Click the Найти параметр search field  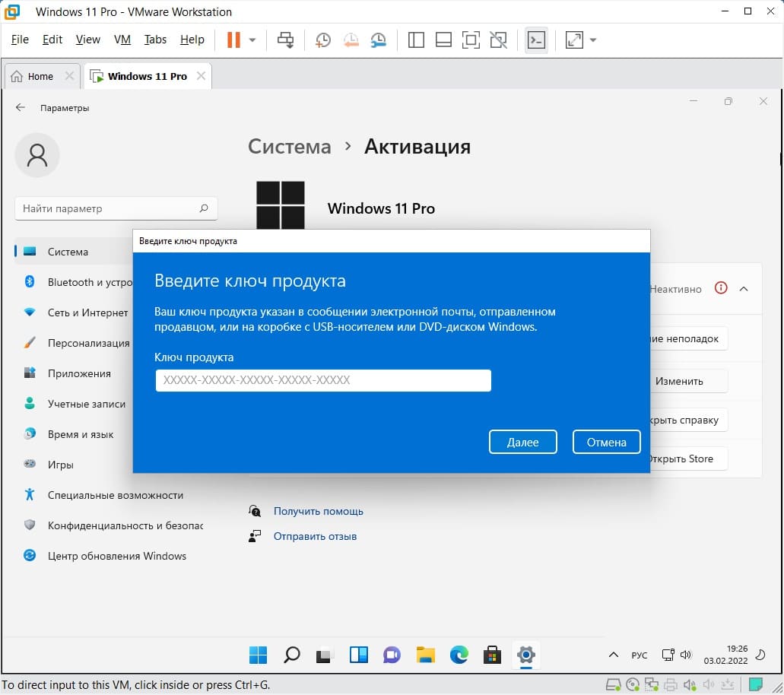[116, 208]
